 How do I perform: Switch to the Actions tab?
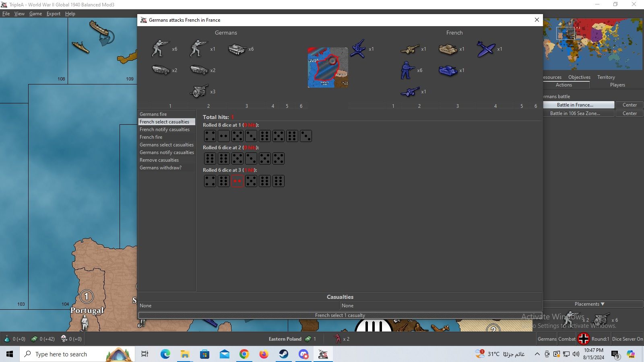point(564,85)
